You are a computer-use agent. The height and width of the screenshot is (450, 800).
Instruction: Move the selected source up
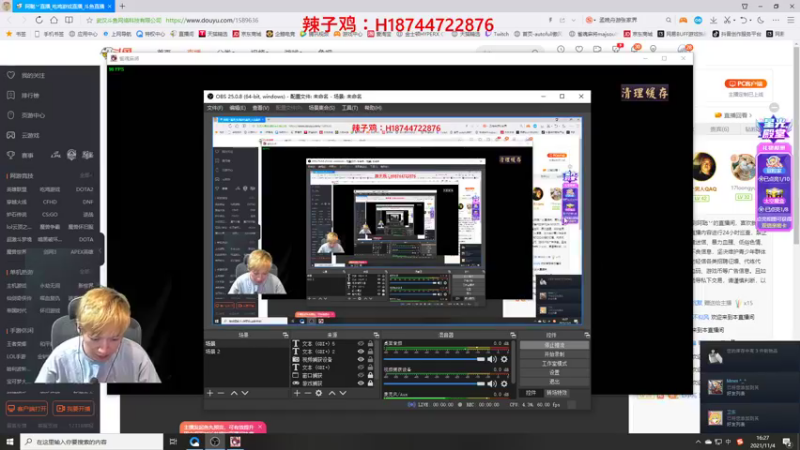332,393
